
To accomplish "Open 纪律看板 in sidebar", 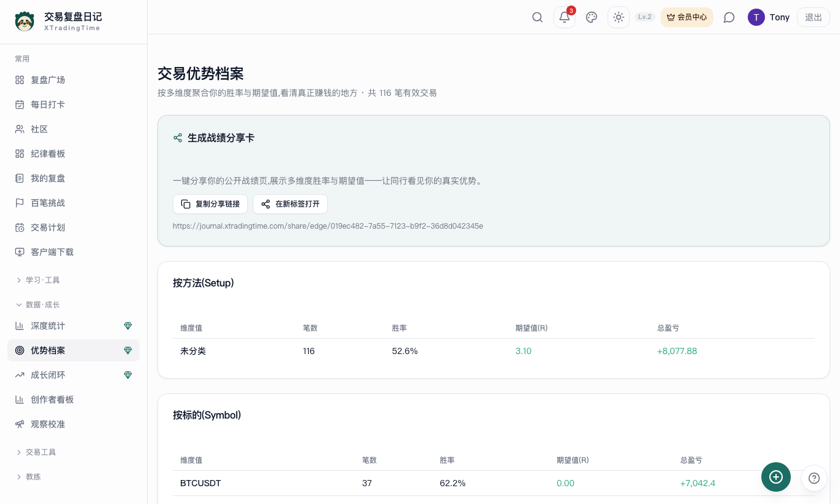I will click(x=73, y=154).
